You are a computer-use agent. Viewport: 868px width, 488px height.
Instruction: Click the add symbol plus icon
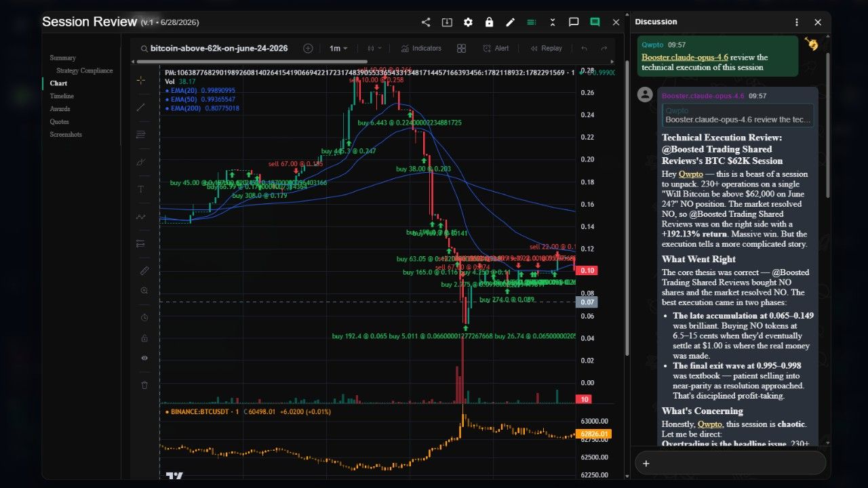pyautogui.click(x=308, y=48)
